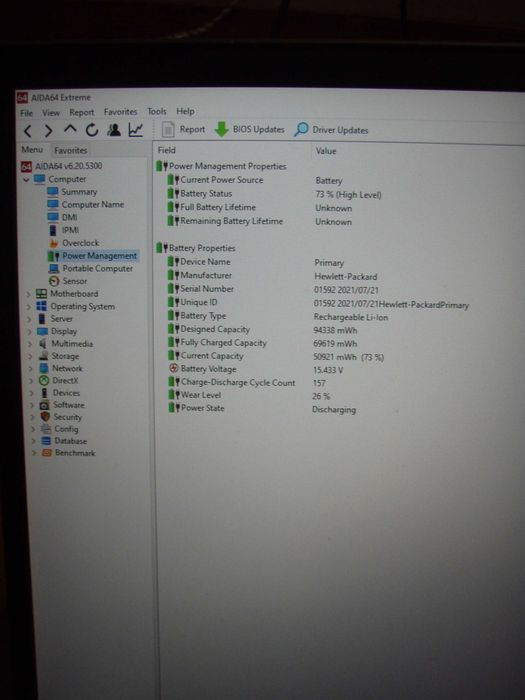
Task: Select the Full Battery Lifetime row
Action: [x=260, y=208]
